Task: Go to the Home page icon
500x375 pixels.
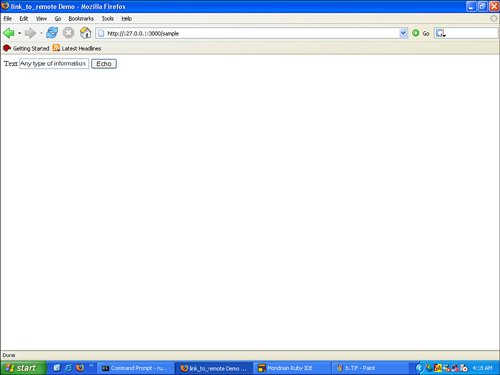Action: [85, 33]
